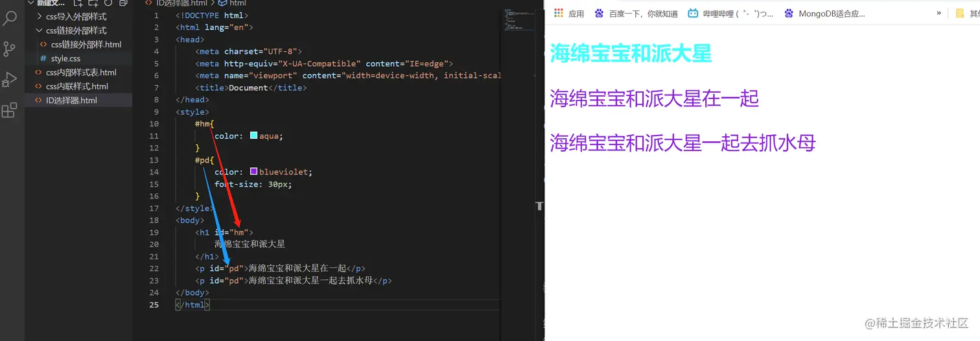Select ID选择器.html in the explorer
Viewport: 980px width, 341px height.
78,100
